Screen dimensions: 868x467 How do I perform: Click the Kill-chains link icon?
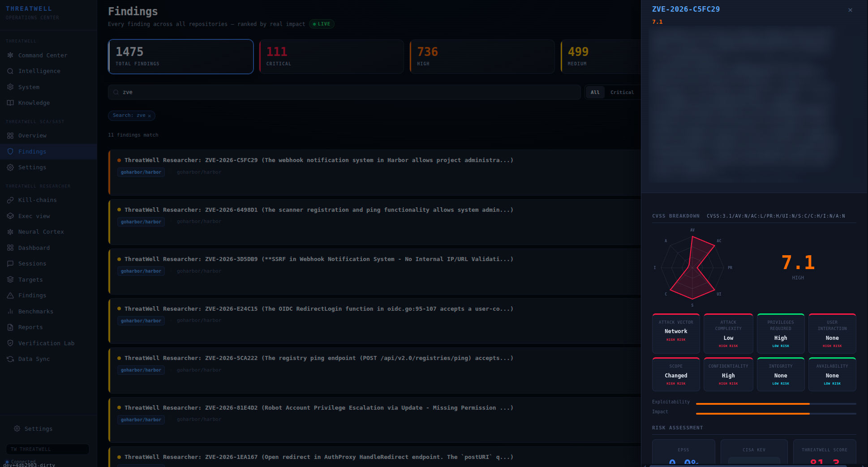(10, 200)
